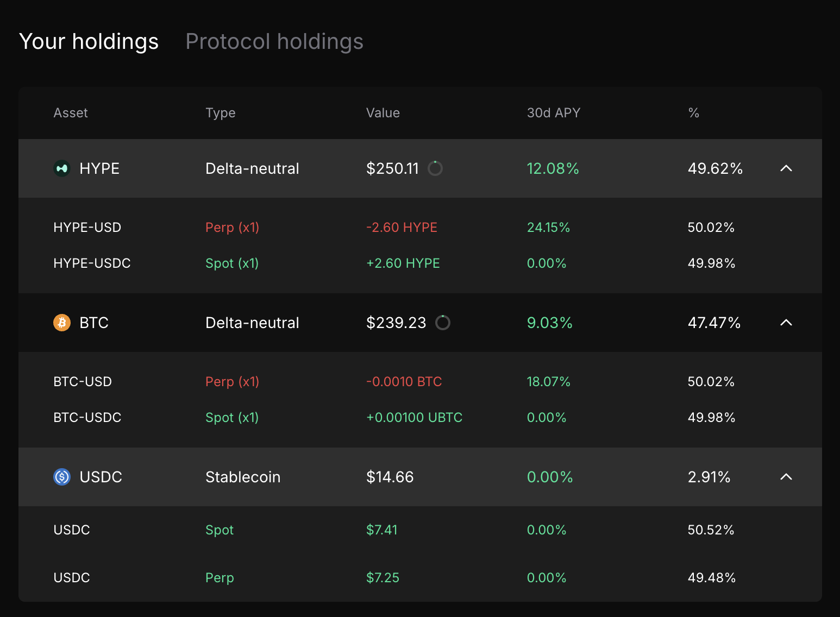Click the 9.03% BTC APY

point(550,323)
